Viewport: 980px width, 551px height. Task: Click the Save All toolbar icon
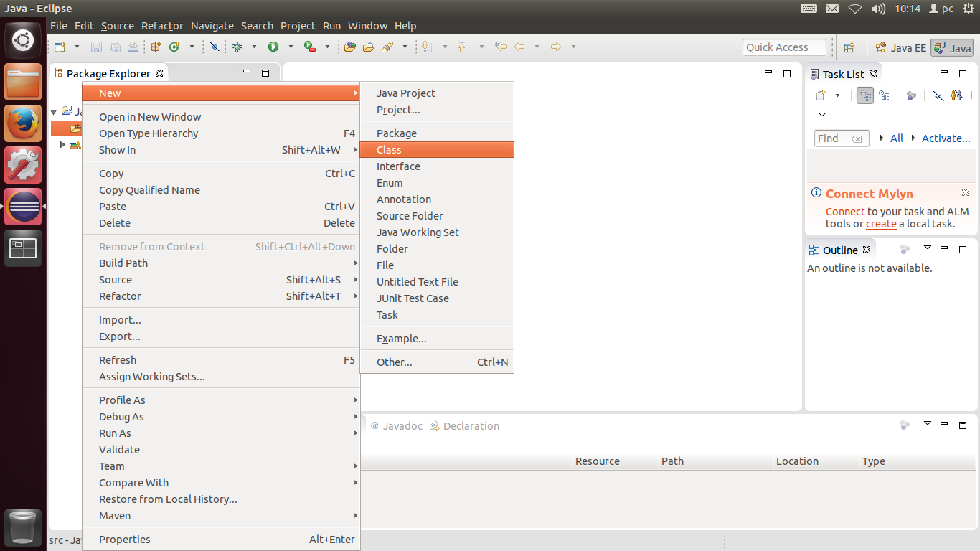tap(115, 47)
